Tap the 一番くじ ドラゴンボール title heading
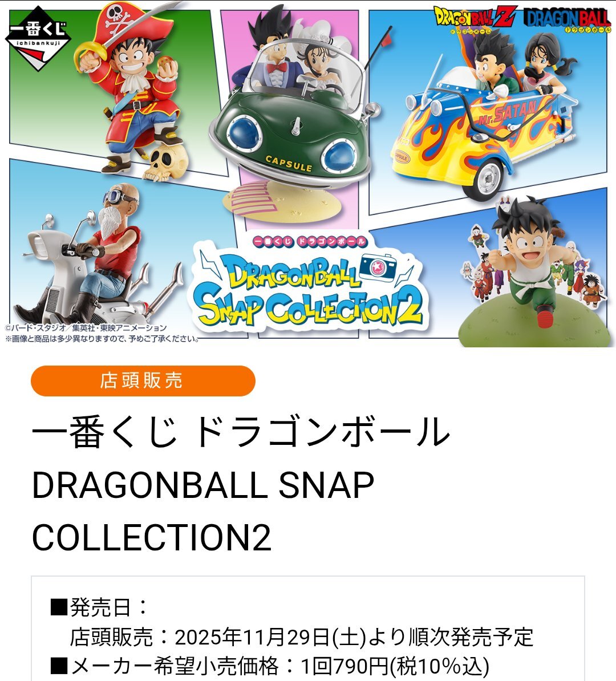Screen dimensions: 616x681 click(241, 431)
